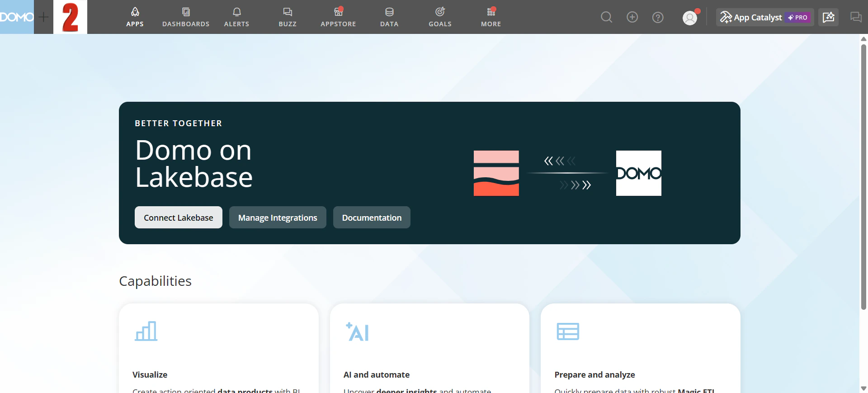Screen dimensions: 868x393
Task: Click the Visualize bar chart icon
Action: (x=146, y=331)
